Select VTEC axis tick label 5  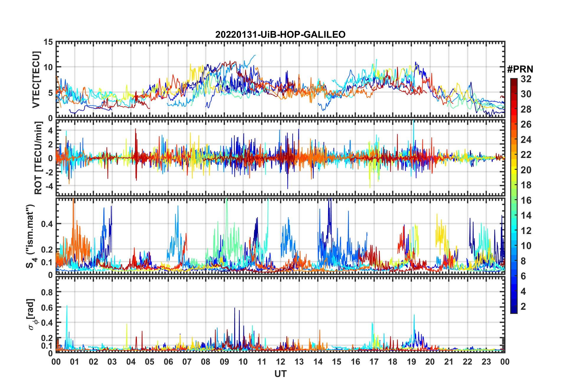pos(50,93)
